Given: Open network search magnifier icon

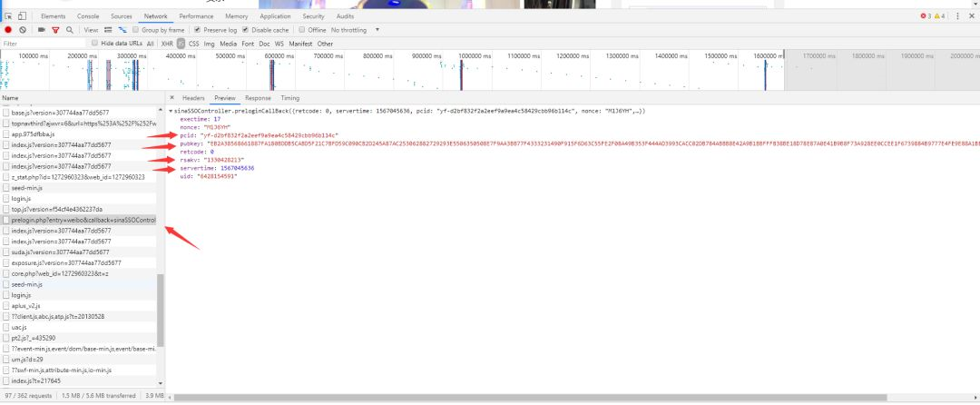Looking at the screenshot, I should [x=69, y=30].
